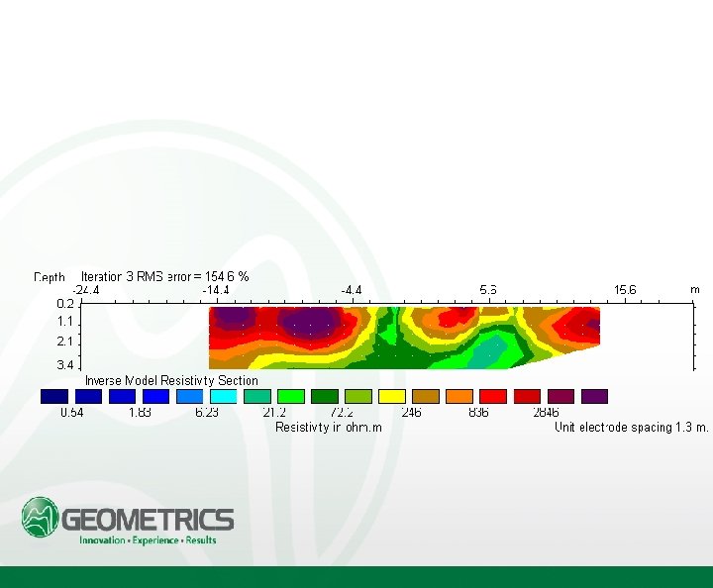Click the 'Unit electrode spacing 1.3 m.' text

[x=631, y=427]
